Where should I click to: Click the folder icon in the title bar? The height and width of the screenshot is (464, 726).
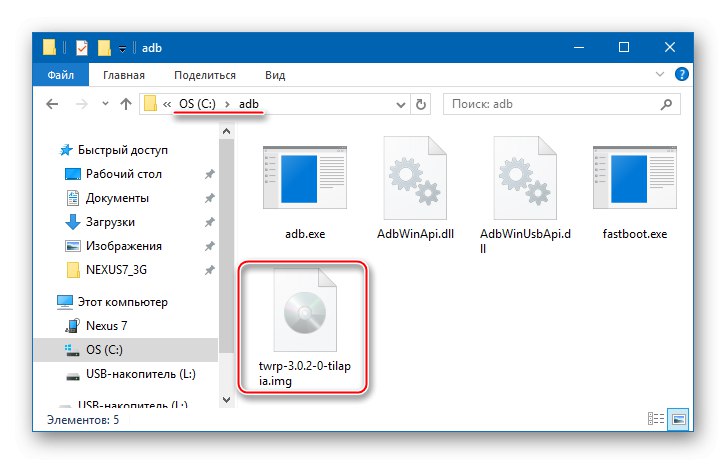click(x=49, y=47)
